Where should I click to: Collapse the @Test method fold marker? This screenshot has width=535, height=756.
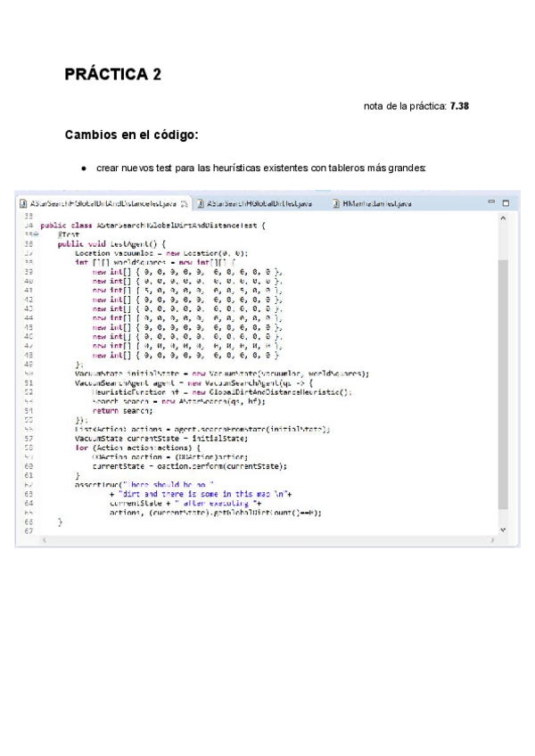coord(35,234)
